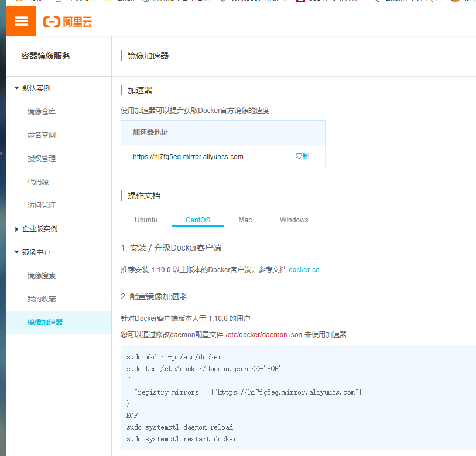Open 镜像搜索 from sidebar
476x456 pixels.
pos(40,275)
